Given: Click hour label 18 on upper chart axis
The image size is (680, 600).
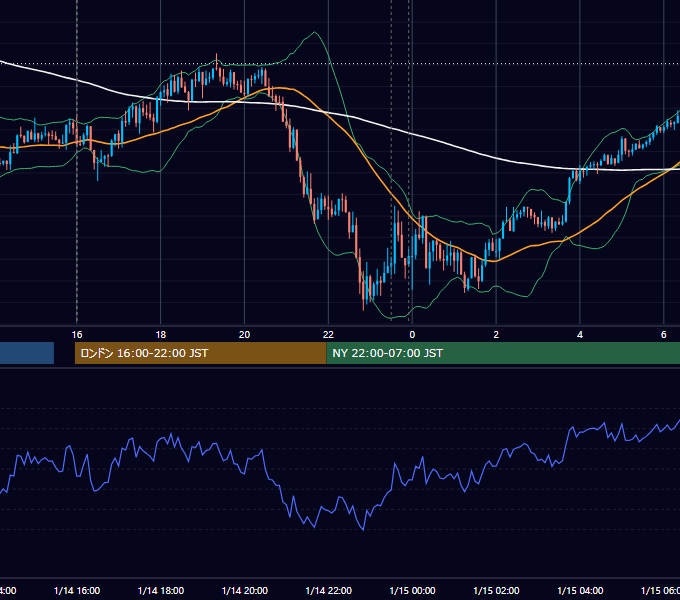Looking at the screenshot, I should 161,335.
